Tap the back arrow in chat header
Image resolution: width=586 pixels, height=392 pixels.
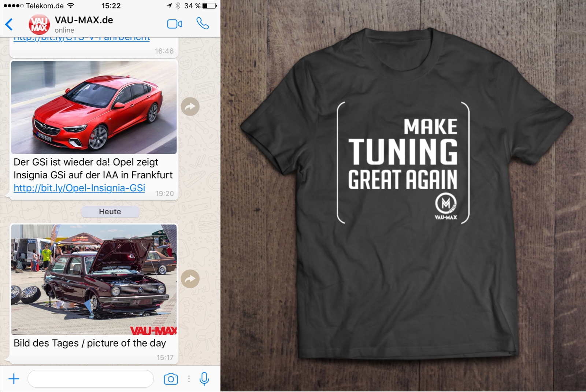coord(9,25)
